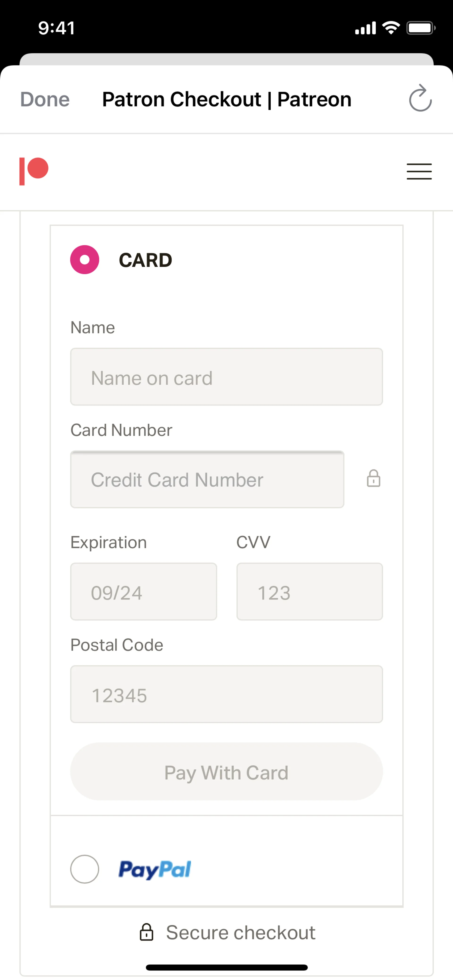Tap the Postal Code field
This screenshot has height=980, width=453.
click(x=226, y=694)
